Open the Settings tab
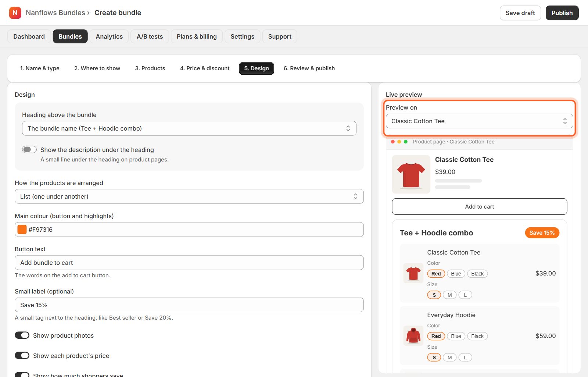This screenshot has width=588, height=377. 243,36
